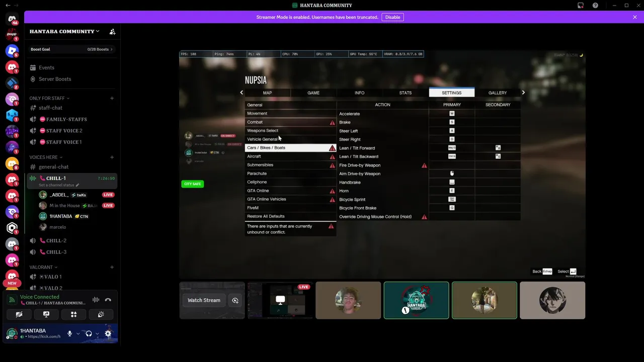Switch to GAME tab in game menu
The height and width of the screenshot is (362, 644).
(x=313, y=93)
